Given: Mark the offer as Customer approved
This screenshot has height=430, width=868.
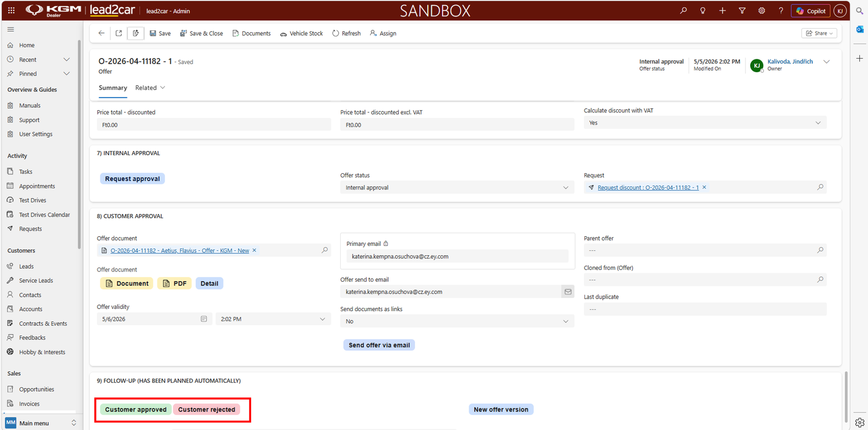Looking at the screenshot, I should [136, 409].
